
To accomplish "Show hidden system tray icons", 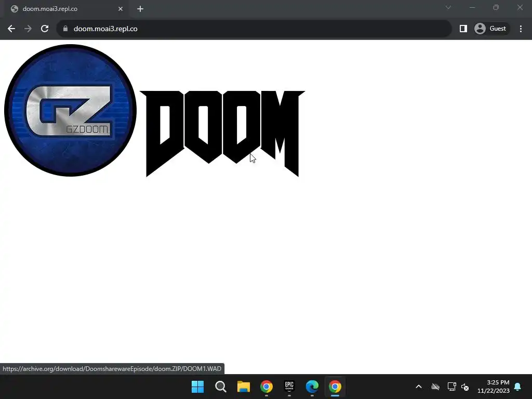I will tap(419, 387).
